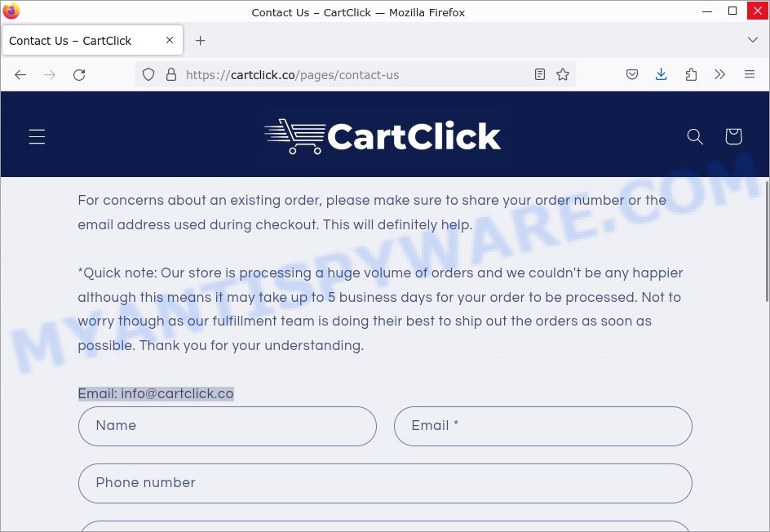Open the downloads panel
770x532 pixels.
(661, 75)
